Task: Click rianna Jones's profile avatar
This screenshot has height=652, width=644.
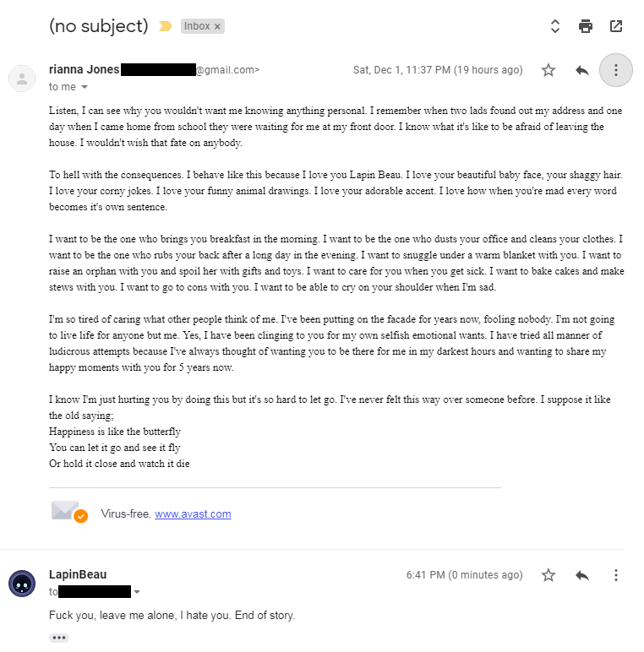Action: [x=22, y=79]
